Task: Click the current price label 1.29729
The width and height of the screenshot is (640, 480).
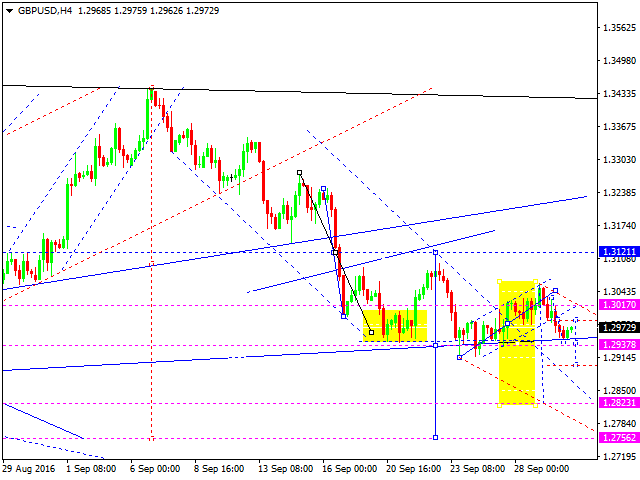Action: (x=620, y=327)
